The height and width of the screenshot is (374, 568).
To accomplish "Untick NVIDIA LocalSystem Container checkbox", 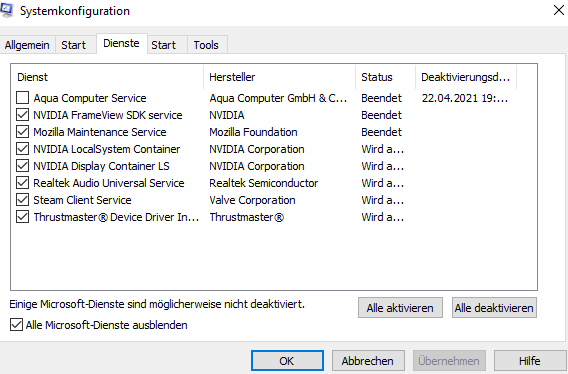I will pyautogui.click(x=22, y=149).
